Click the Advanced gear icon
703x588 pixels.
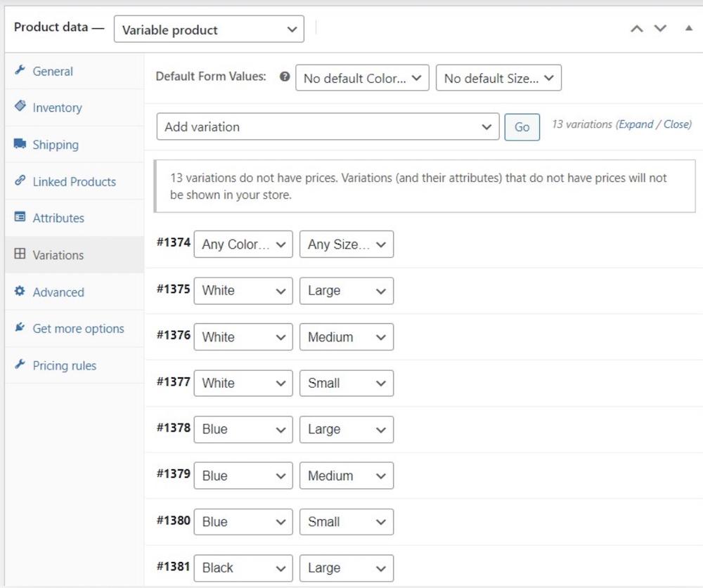(x=20, y=291)
